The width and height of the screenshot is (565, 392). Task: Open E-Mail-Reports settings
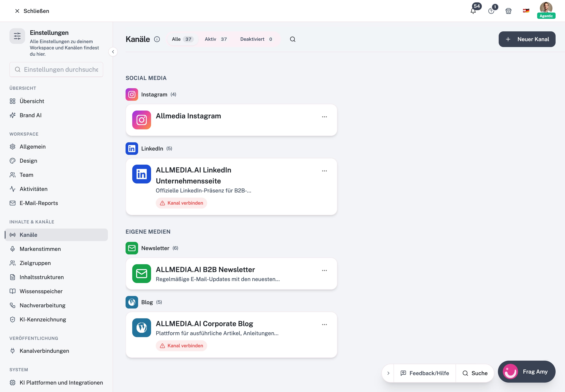(x=56, y=203)
